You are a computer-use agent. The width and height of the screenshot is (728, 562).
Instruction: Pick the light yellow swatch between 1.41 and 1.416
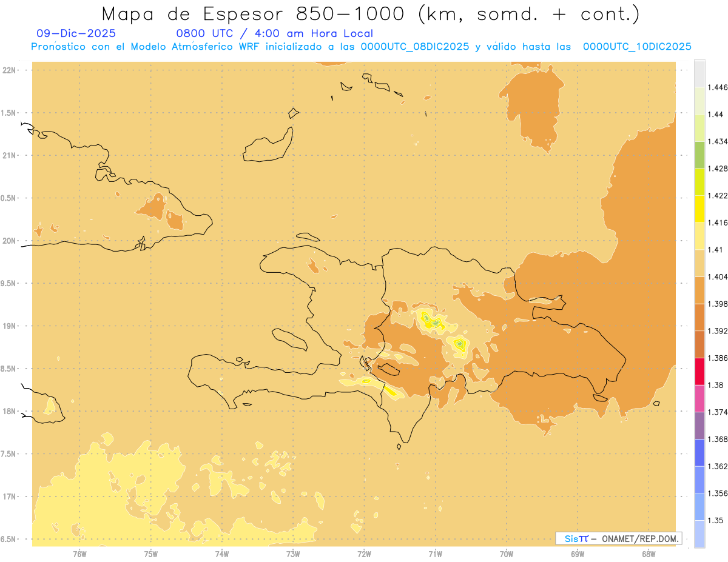tap(699, 236)
